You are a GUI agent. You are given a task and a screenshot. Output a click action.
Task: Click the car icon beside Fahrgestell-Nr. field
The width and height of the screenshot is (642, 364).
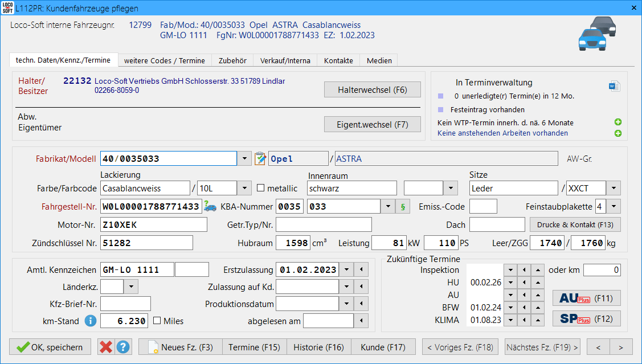210,206
